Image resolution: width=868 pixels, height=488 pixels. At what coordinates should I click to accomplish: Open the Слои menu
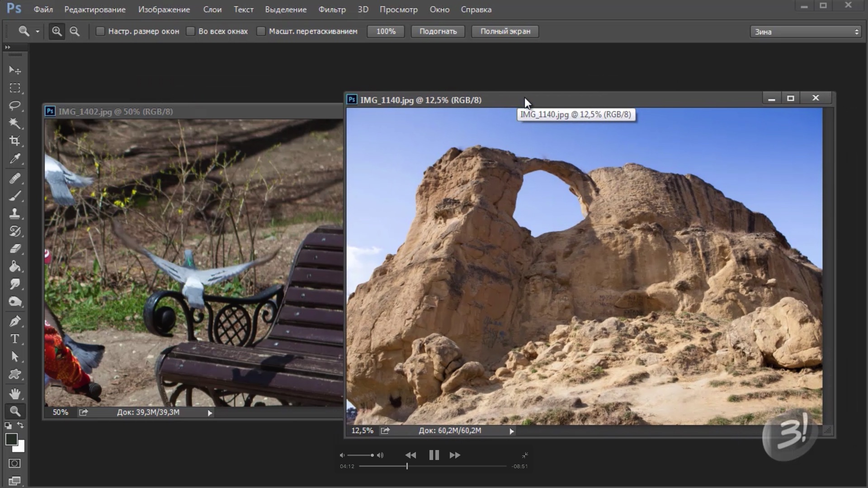click(212, 9)
